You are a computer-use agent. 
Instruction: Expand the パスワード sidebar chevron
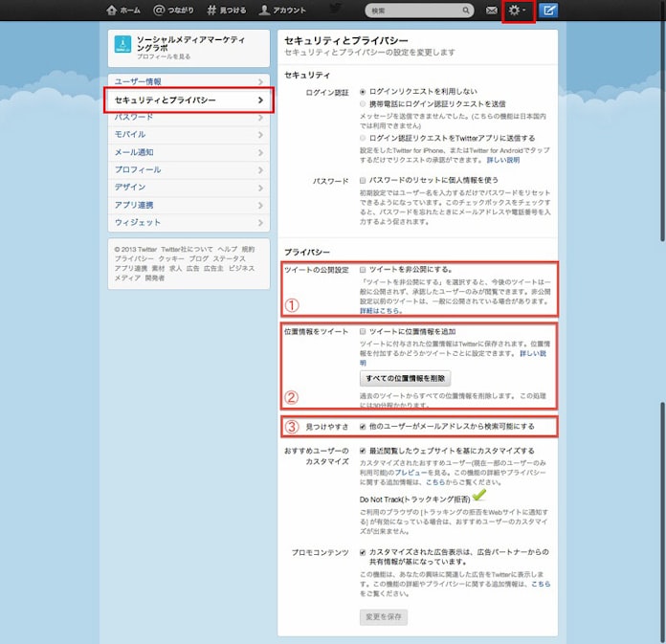260,117
